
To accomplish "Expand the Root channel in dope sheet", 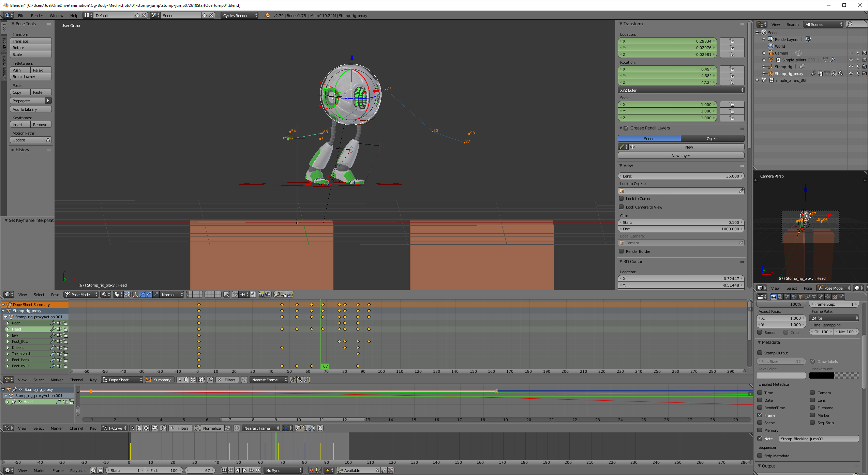I will pos(8,323).
